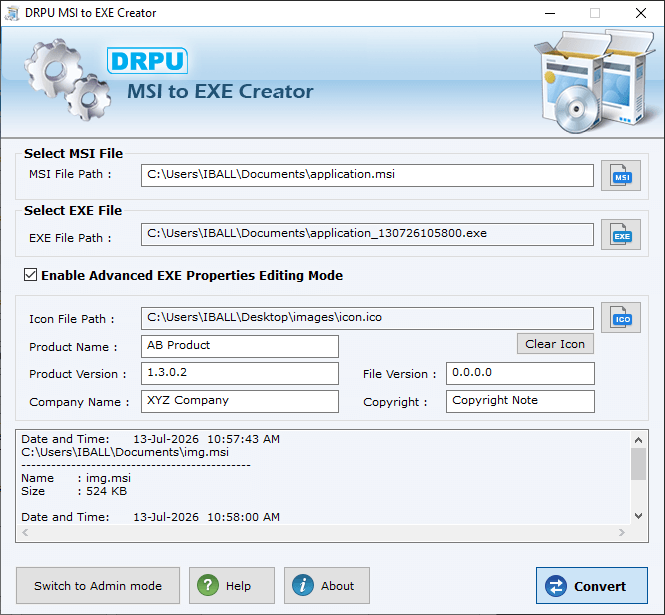The height and width of the screenshot is (615, 665).
Task: Click the Clear Icon button
Action: click(555, 344)
